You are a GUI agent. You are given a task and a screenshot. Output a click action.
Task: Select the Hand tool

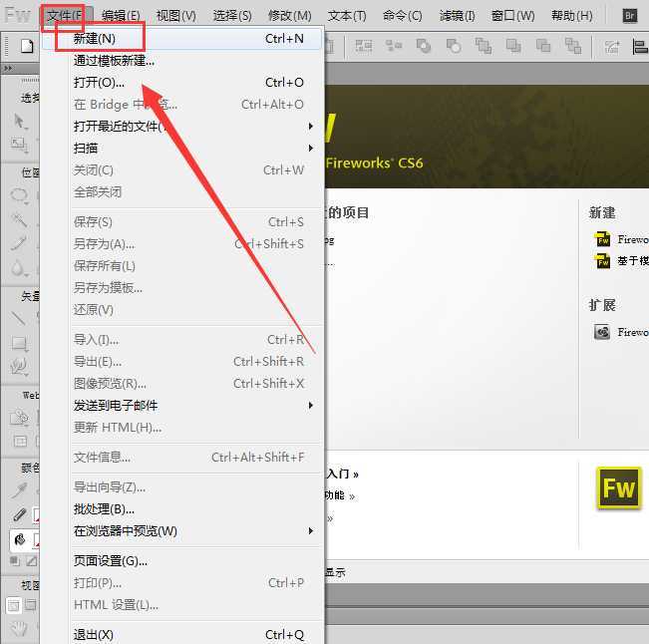tap(19, 628)
